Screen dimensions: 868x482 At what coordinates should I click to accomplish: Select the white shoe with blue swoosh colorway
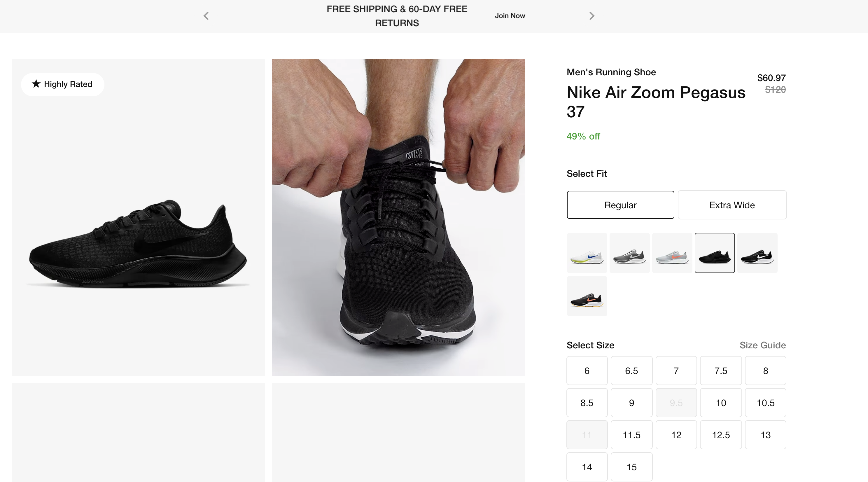587,253
